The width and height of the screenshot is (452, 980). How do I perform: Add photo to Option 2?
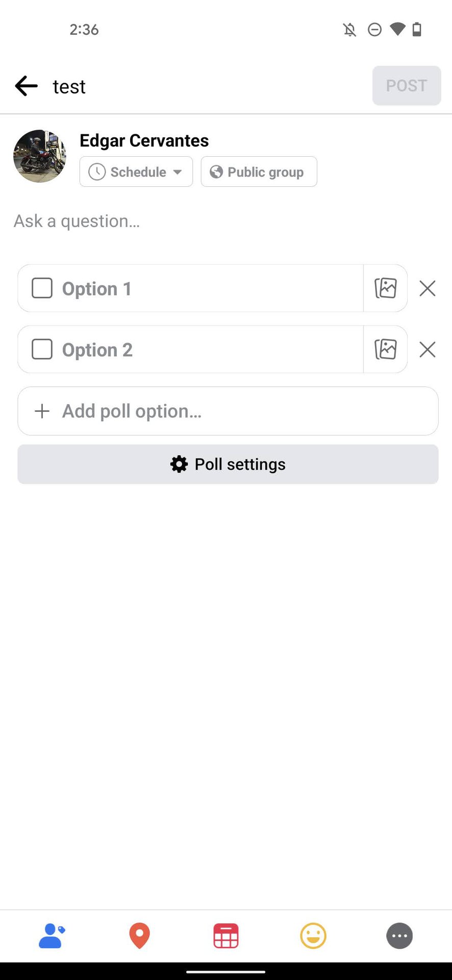coord(386,350)
